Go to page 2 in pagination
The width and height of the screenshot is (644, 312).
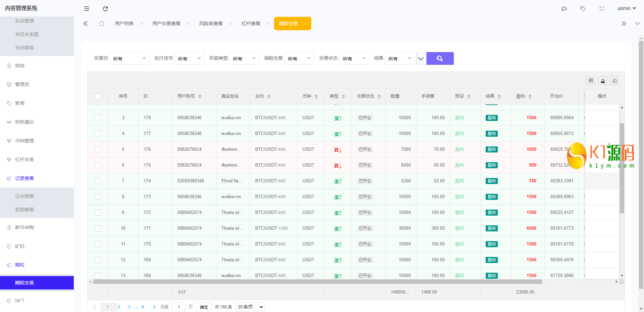(119, 307)
